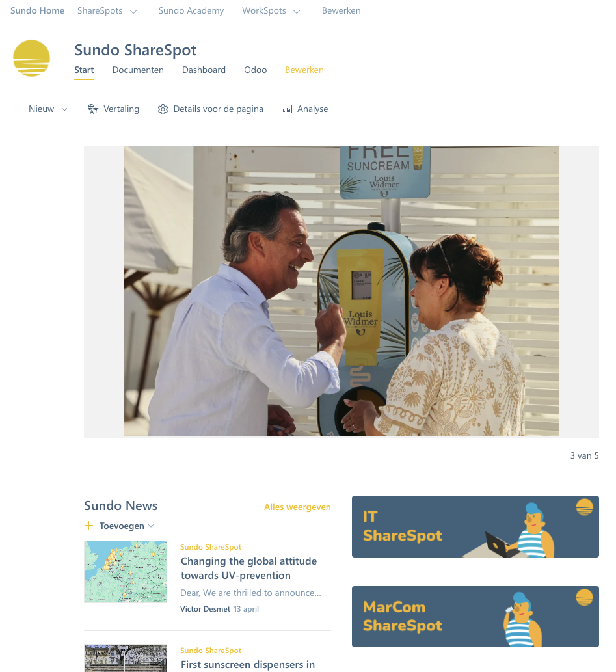Open the yellow Bewerken link in site navigation
Viewport: 616px width, 672px height.
[304, 70]
